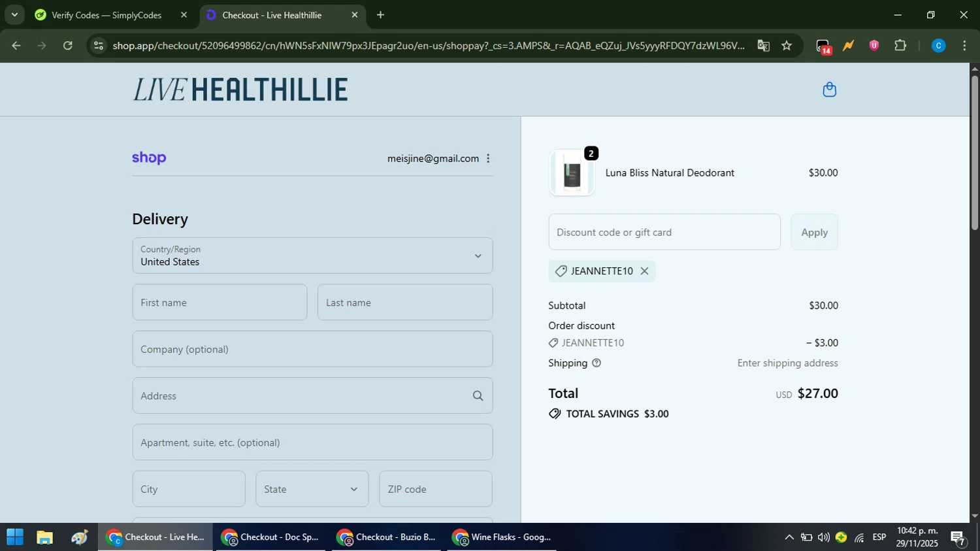Expand the State dropdown
The width and height of the screenshot is (980, 551).
pos(312,489)
